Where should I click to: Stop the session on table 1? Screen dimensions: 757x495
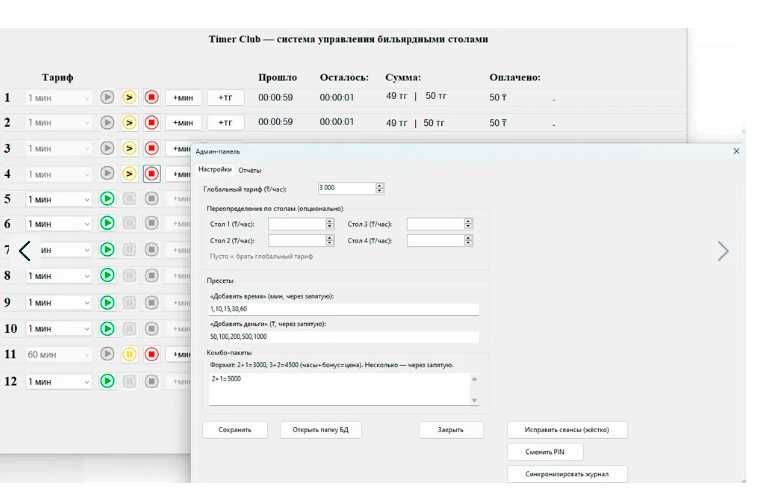[x=152, y=97]
